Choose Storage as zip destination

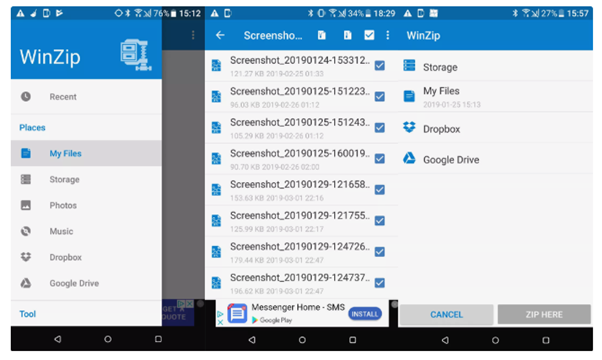[x=495, y=67]
